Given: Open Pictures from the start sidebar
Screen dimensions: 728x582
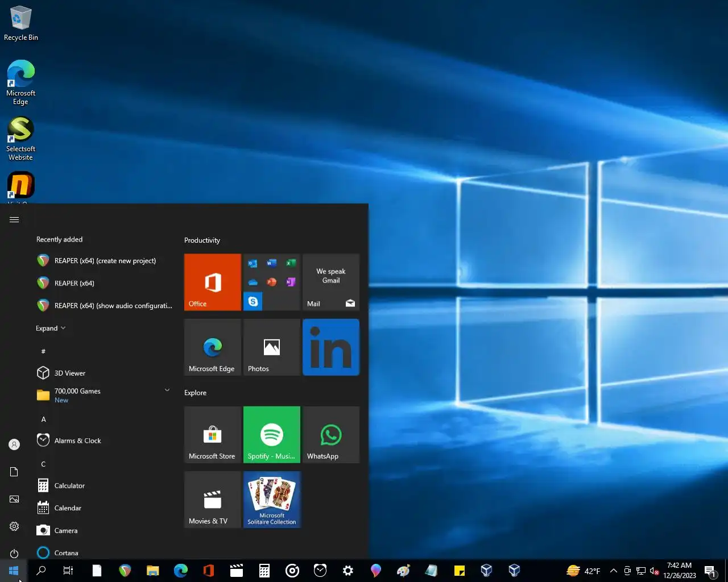Looking at the screenshot, I should point(14,499).
